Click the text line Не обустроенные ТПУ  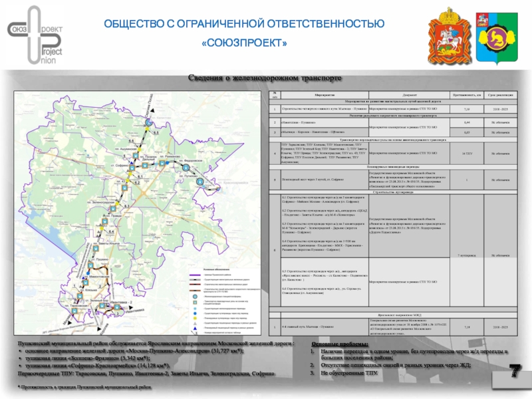coord(349,373)
